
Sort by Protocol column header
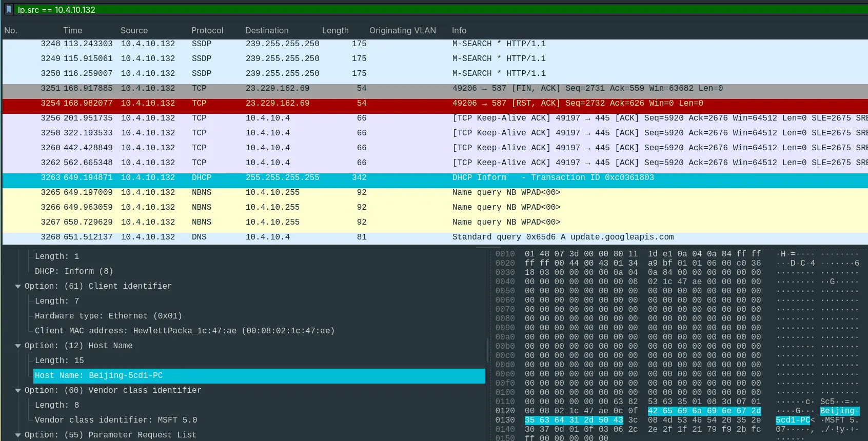[x=207, y=30]
